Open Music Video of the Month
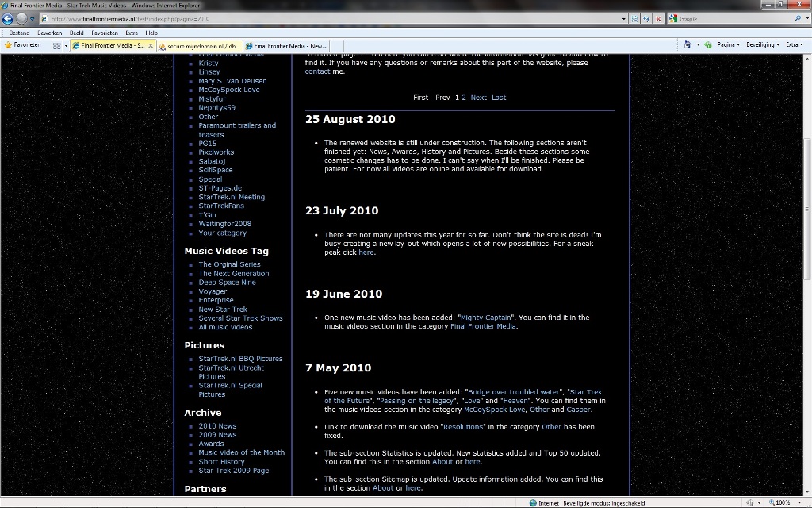Viewport: 812px width, 508px height. click(x=241, y=452)
